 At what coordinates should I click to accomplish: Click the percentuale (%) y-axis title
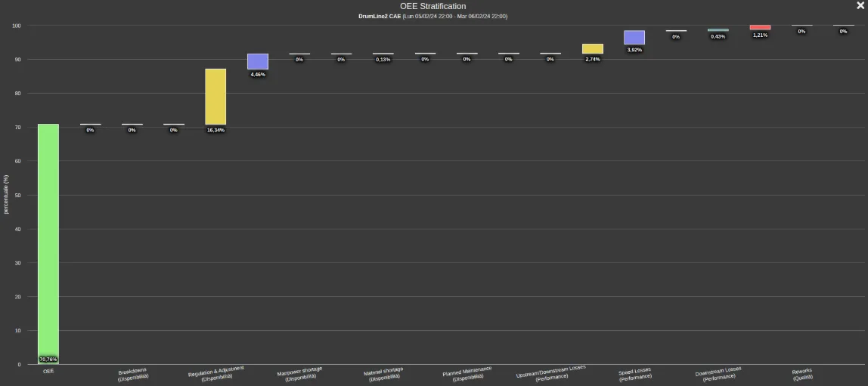(6, 195)
